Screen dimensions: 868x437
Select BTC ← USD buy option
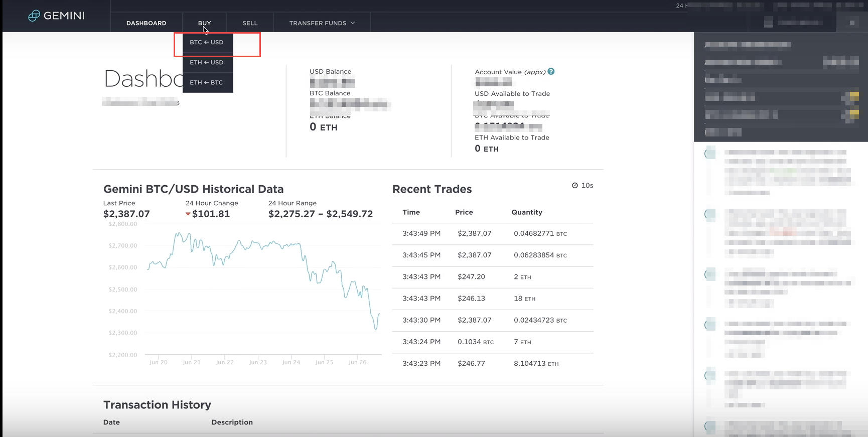[208, 42]
